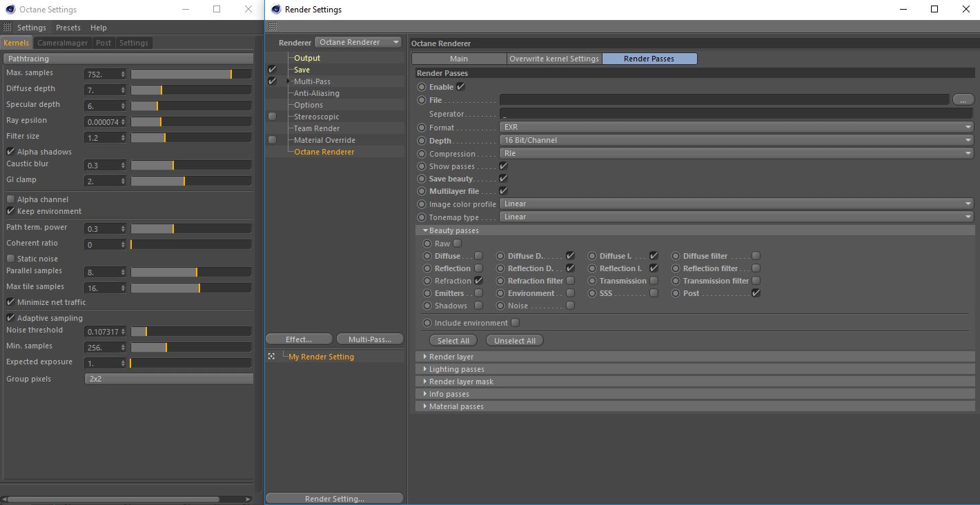This screenshot has width=980, height=505.
Task: Open the Image color profile dropdown
Action: 736,204
